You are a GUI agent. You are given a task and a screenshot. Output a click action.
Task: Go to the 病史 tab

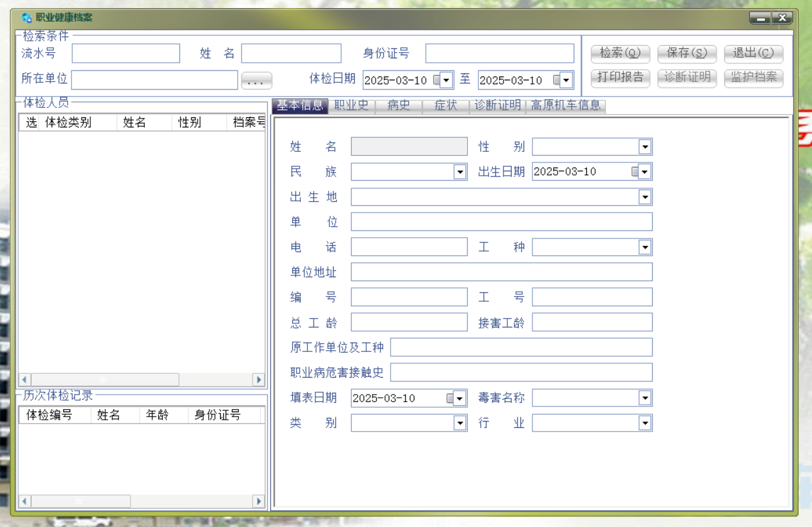(x=399, y=105)
